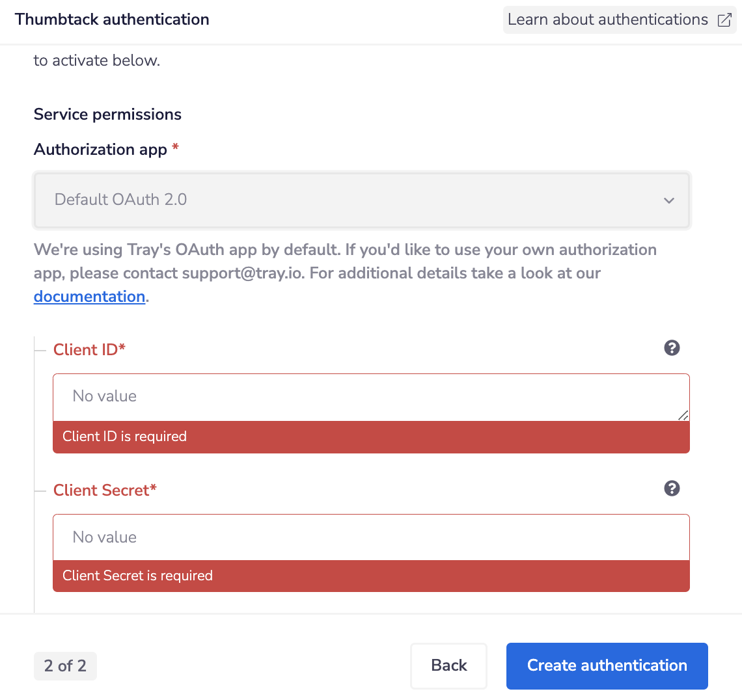This screenshot has height=700, width=742.
Task: Open the Authorization app dropdown
Action: 362,200
